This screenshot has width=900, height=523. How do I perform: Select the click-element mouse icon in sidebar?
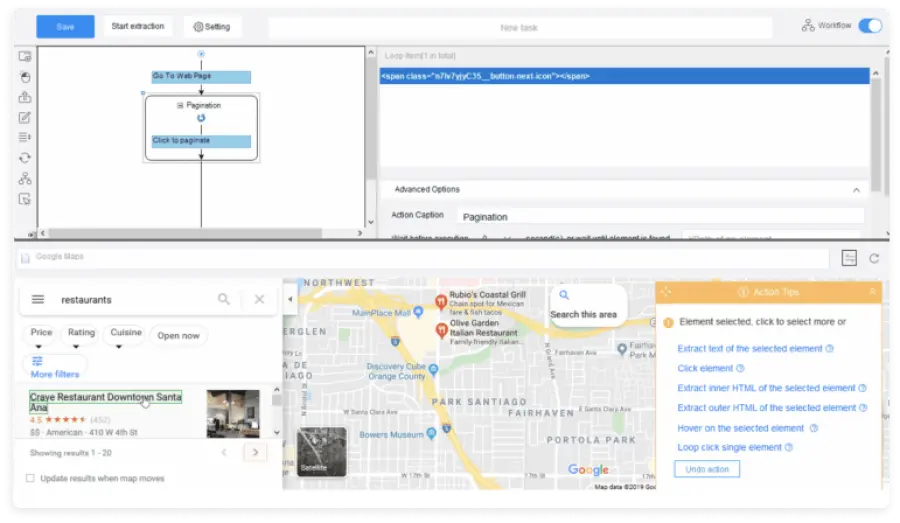tap(25, 76)
